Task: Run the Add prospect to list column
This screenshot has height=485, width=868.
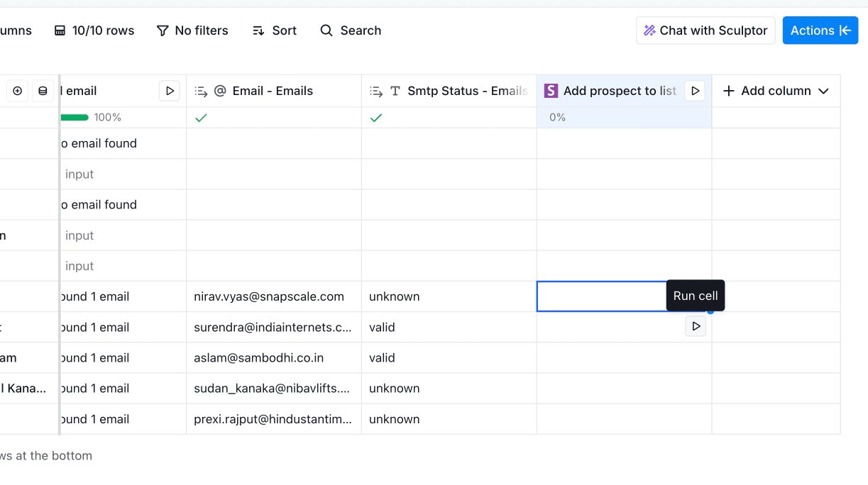Action: (695, 91)
